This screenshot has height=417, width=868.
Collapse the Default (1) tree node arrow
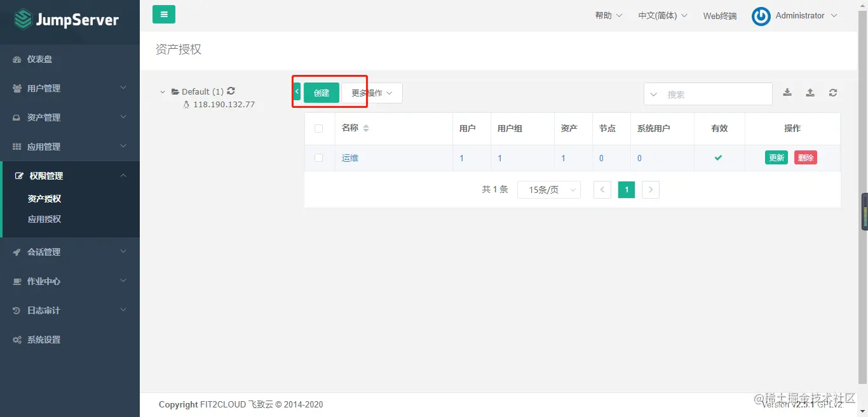point(163,92)
